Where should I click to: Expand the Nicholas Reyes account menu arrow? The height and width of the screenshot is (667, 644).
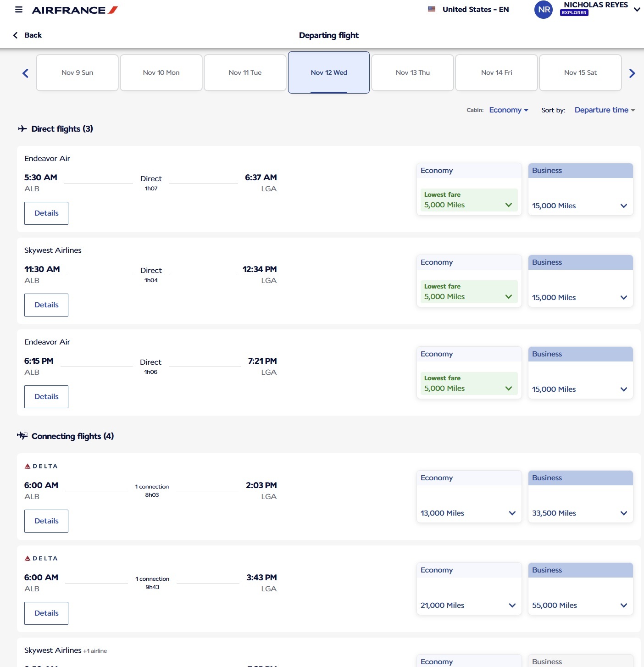(637, 10)
